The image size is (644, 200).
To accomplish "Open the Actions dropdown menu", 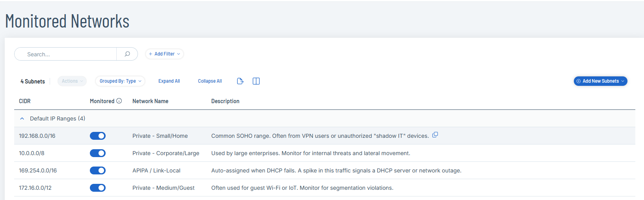I will pos(72,81).
